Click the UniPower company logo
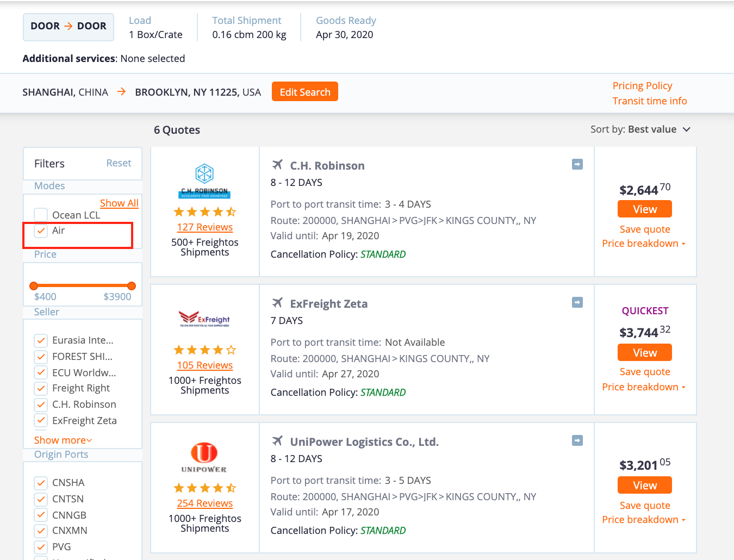This screenshot has width=734, height=560. 204,457
